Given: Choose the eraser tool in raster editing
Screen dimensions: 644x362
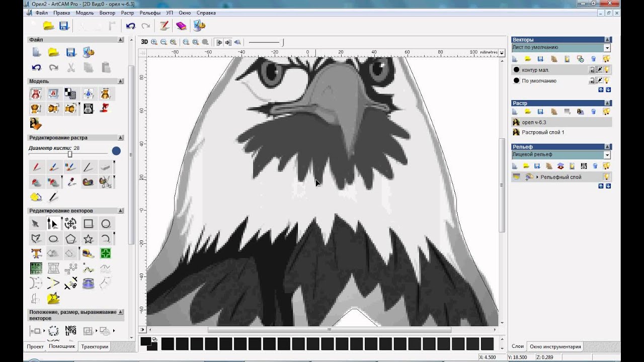Looking at the screenshot, I should tap(105, 167).
